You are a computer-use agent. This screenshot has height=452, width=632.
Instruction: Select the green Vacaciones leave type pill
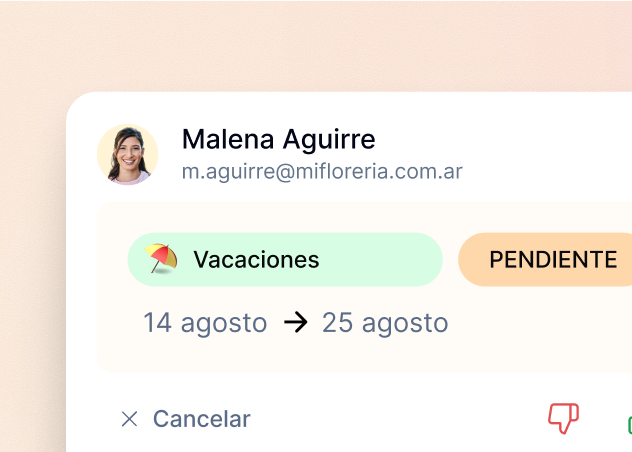coord(285,259)
